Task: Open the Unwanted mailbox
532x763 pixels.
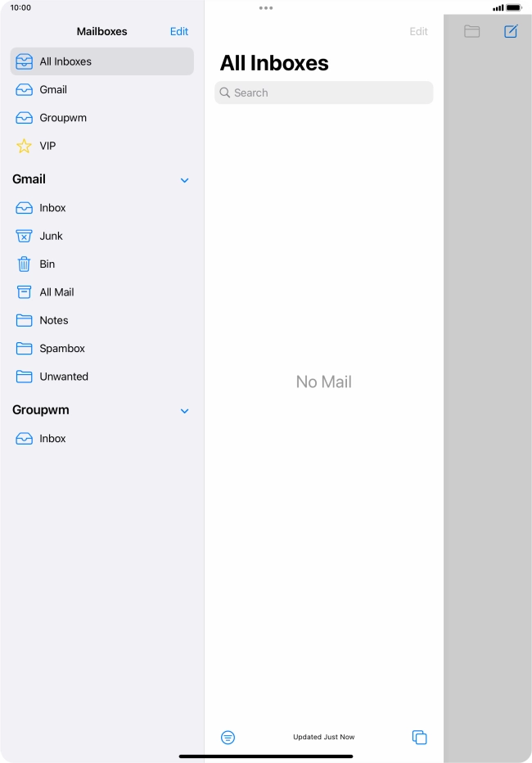Action: (102, 377)
